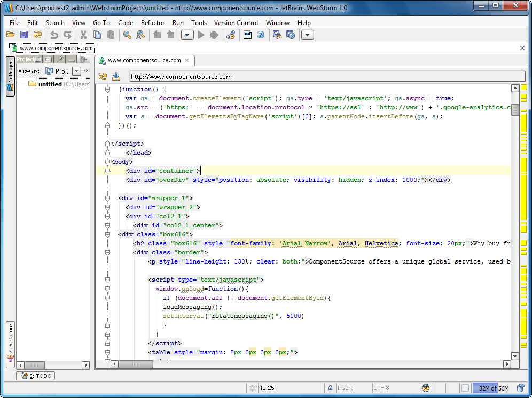Open the Search menu
The image size is (532, 398).
click(x=55, y=23)
